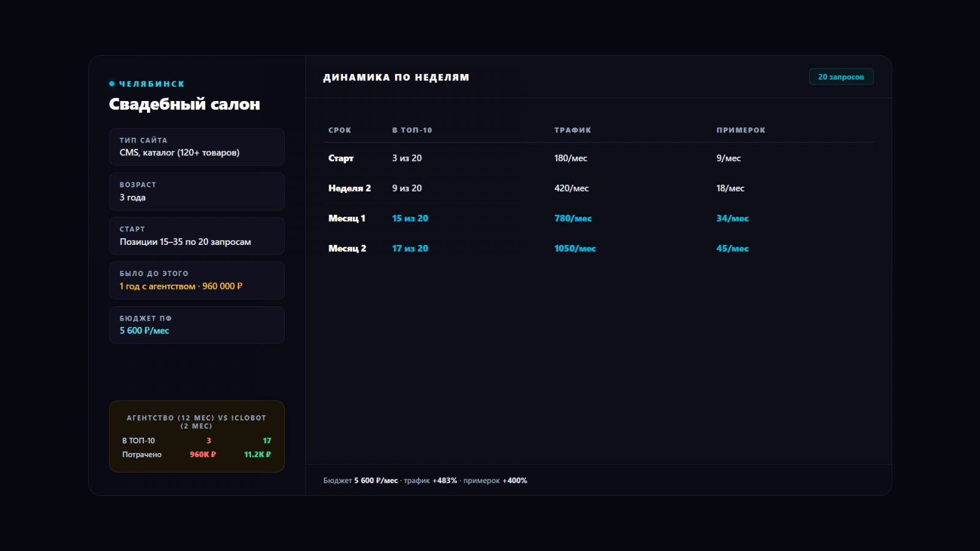Click the "Примерок" column header
980x551 pixels.
[741, 130]
